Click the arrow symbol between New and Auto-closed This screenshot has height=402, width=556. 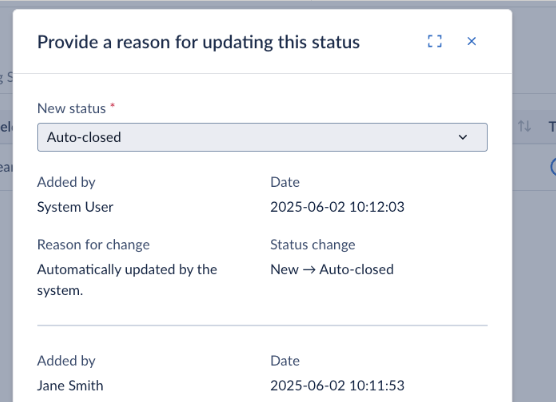(309, 270)
